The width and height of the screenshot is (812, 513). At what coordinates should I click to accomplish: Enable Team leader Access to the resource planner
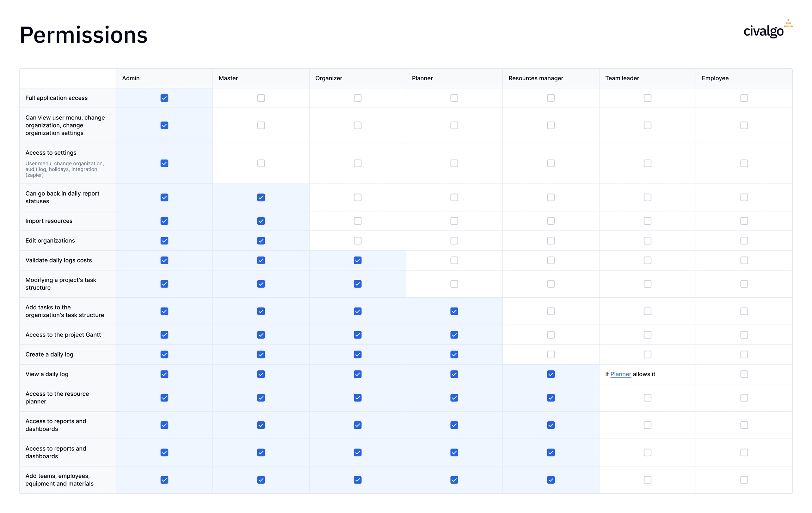[647, 398]
